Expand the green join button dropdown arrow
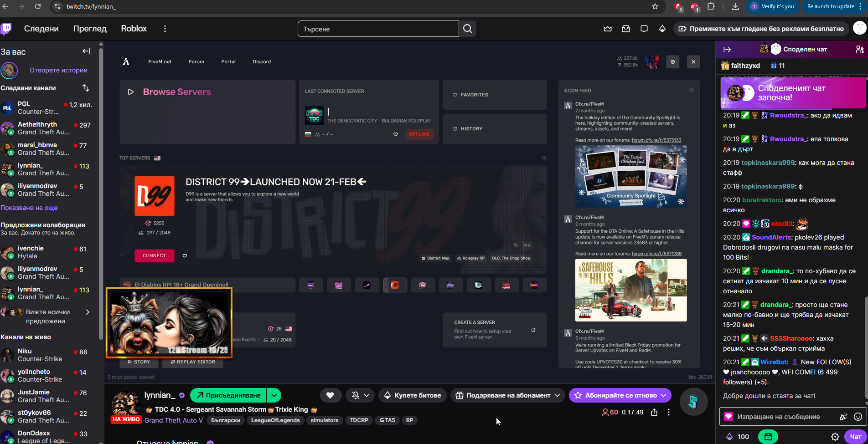Viewport: 868px width, 444px height. [x=274, y=395]
